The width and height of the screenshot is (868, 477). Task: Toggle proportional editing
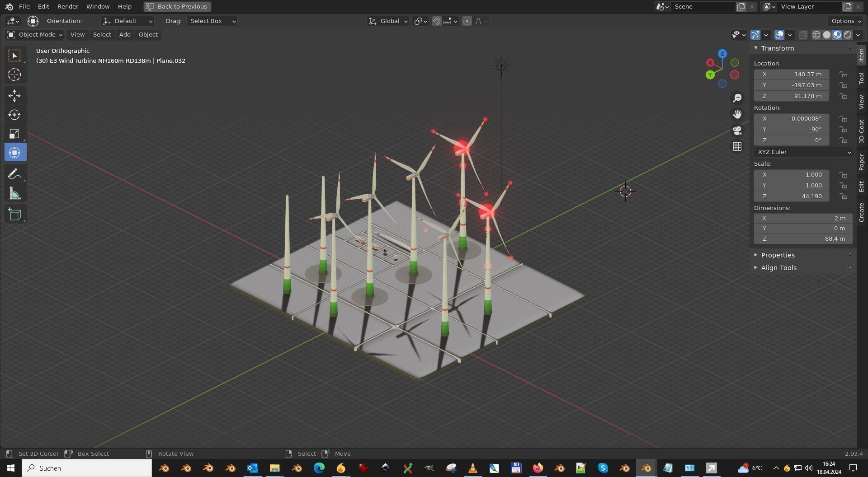467,21
